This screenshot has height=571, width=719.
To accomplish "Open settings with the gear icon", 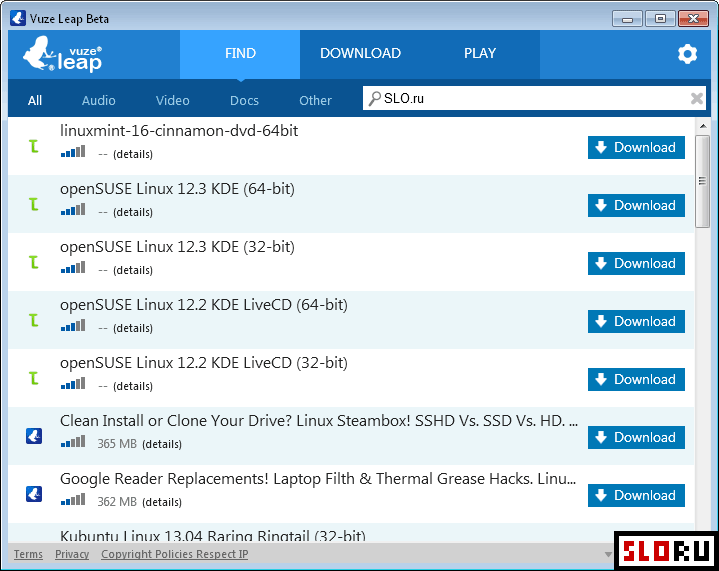I will click(687, 54).
